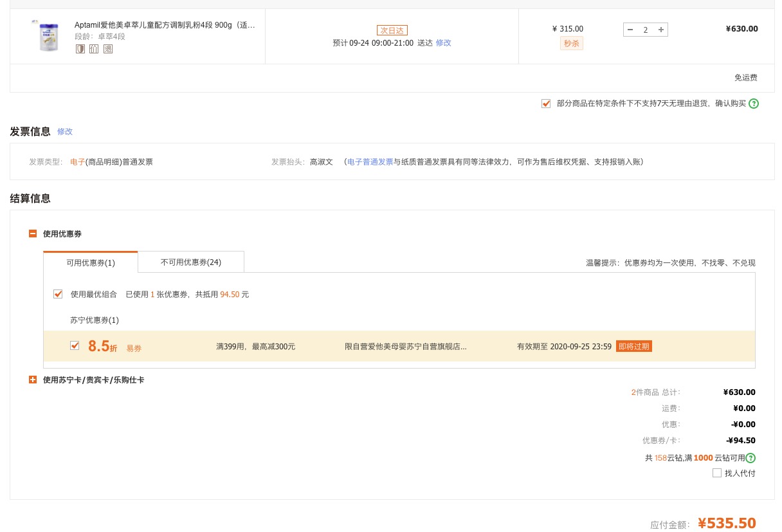Screen dimensions: 782x532
Task: Click the help icon beside 云钻可用
Action: (750, 458)
